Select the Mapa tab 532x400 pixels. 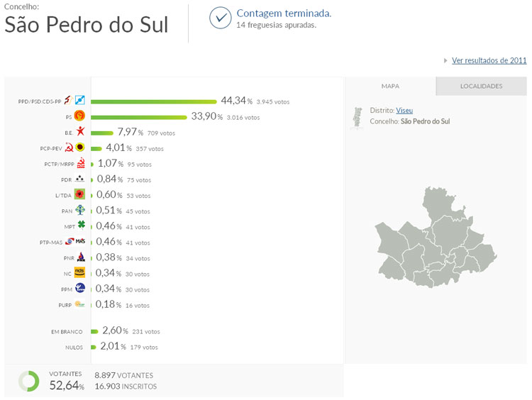pyautogui.click(x=390, y=87)
